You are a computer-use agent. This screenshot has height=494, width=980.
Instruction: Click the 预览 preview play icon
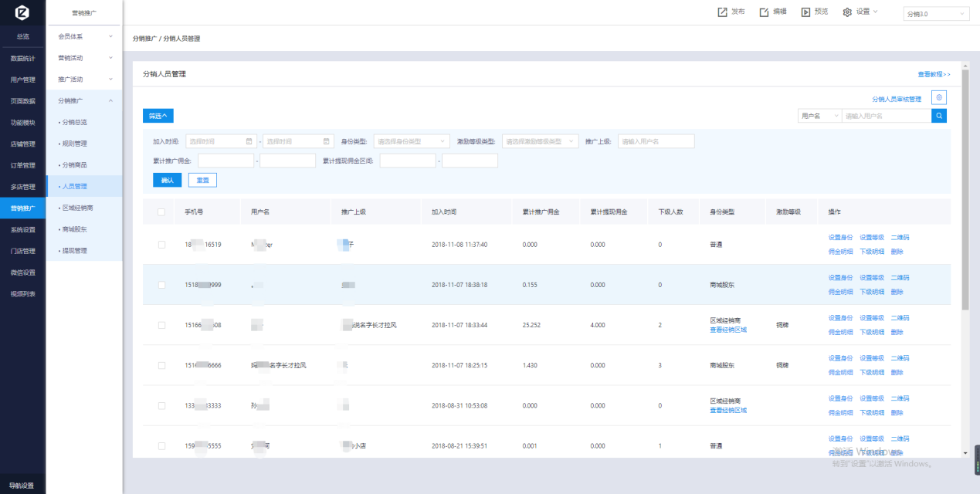point(805,12)
